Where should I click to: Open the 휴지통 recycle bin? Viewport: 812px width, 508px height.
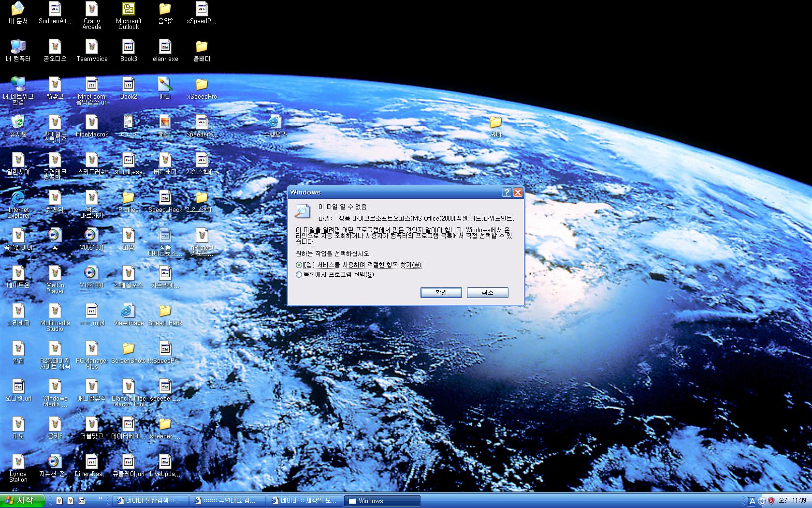18,126
